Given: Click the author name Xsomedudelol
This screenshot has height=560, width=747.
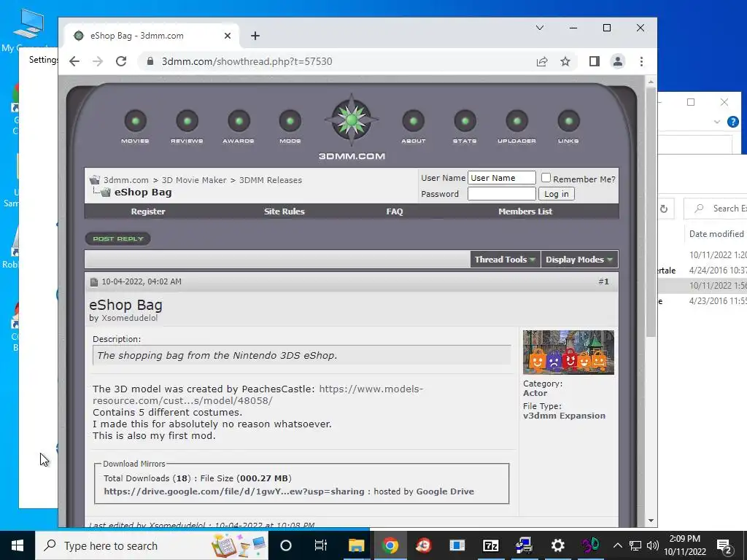Looking at the screenshot, I should [x=129, y=318].
